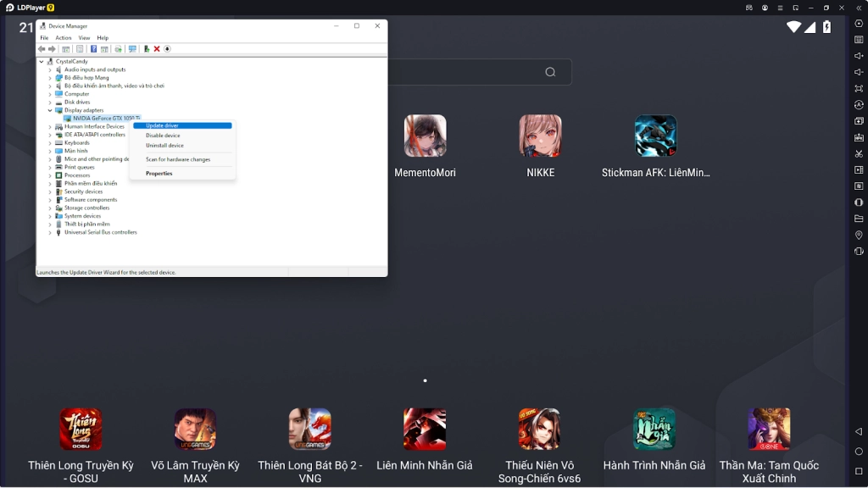Tap the Android home circle button
The width and height of the screenshot is (868, 488).
[859, 452]
